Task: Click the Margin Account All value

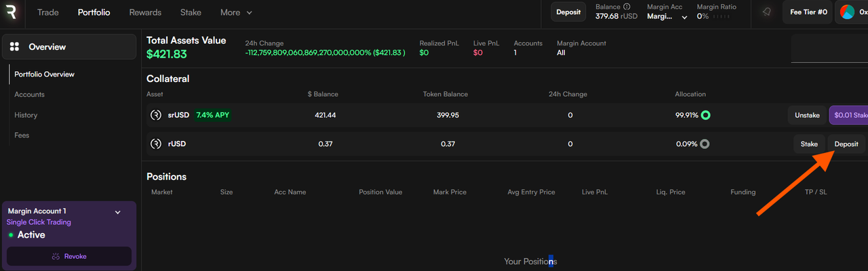Action: (561, 53)
